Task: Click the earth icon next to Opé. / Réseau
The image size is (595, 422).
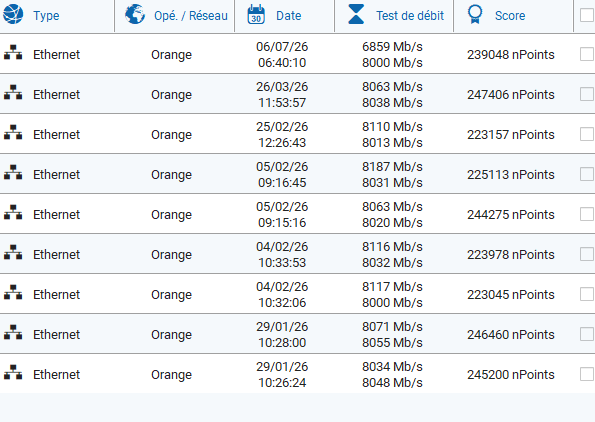Action: 135,14
